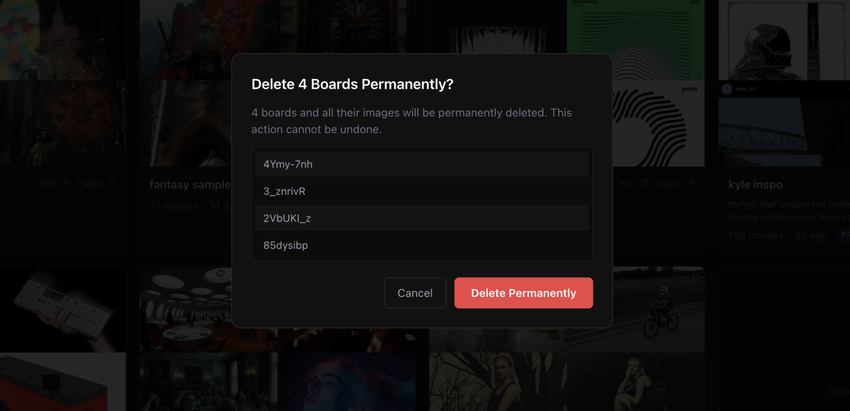Click the Public link left of fantasy sample
850x411 pixels.
click(97, 184)
